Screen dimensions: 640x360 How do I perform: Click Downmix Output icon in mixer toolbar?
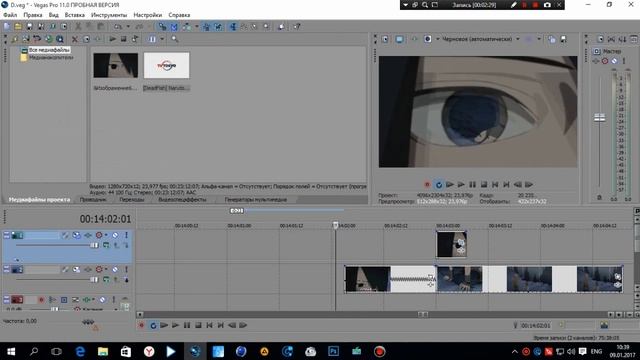(611, 39)
